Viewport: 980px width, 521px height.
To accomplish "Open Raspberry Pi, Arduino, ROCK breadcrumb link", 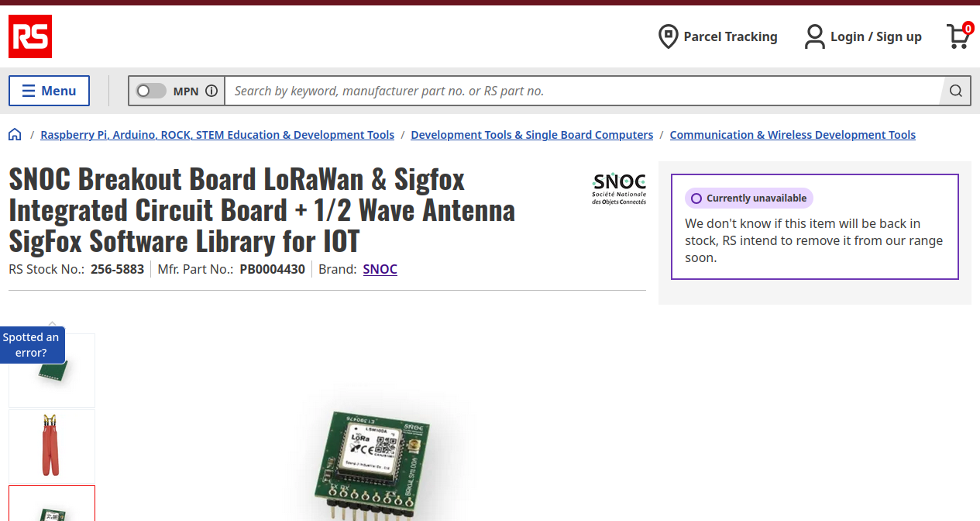I will click(x=218, y=135).
